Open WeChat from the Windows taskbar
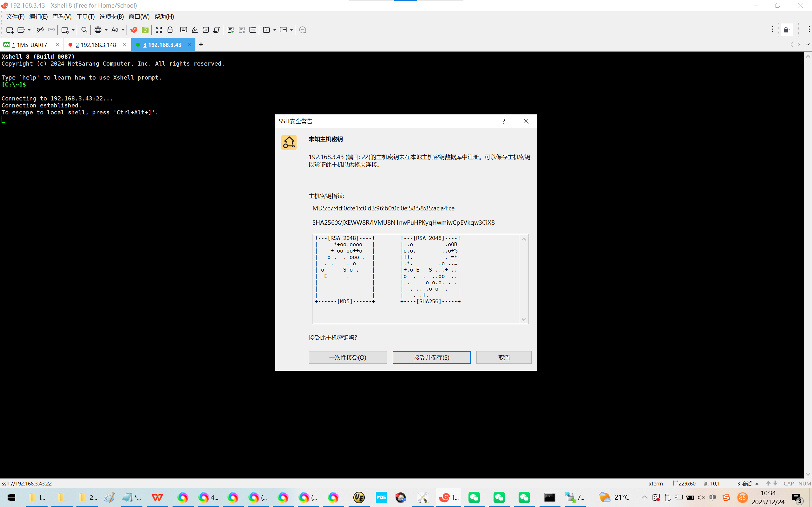The image size is (812, 507). pos(474,497)
